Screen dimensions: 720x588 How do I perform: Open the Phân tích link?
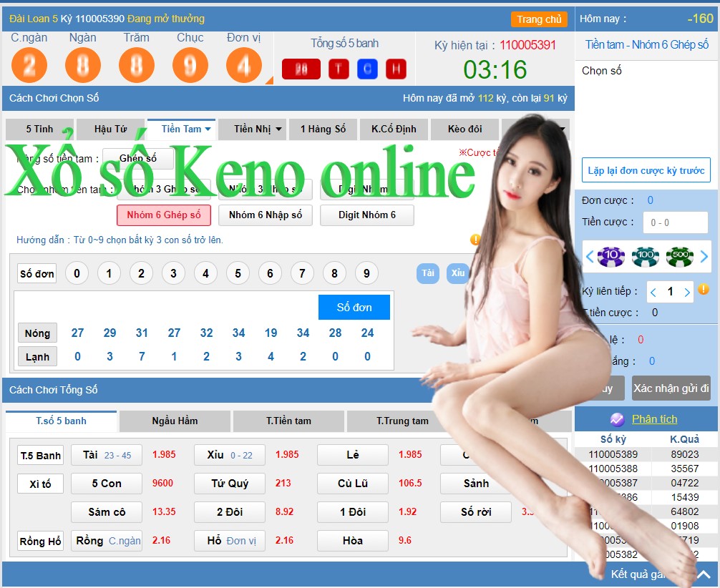[x=655, y=418]
